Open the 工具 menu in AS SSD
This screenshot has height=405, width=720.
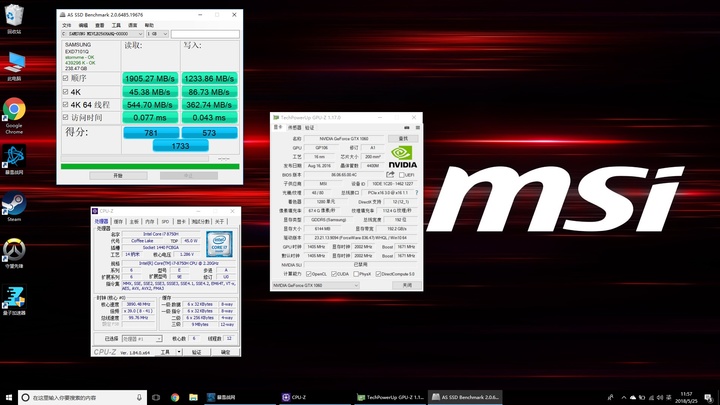point(116,25)
